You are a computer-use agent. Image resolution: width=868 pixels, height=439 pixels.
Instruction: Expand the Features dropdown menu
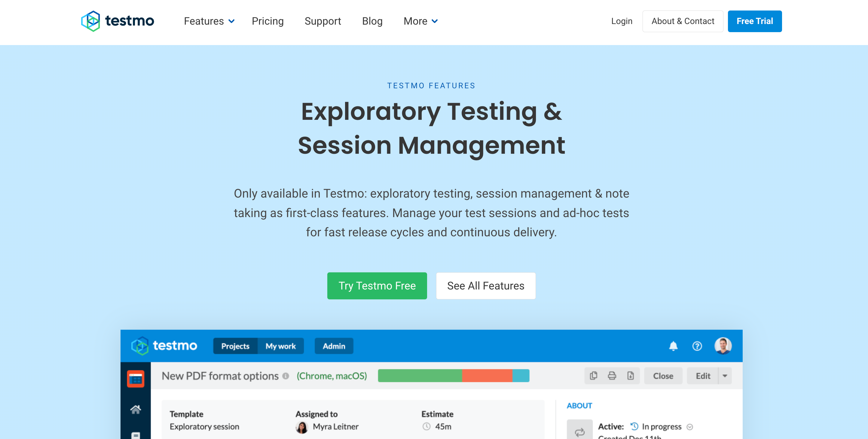click(208, 21)
